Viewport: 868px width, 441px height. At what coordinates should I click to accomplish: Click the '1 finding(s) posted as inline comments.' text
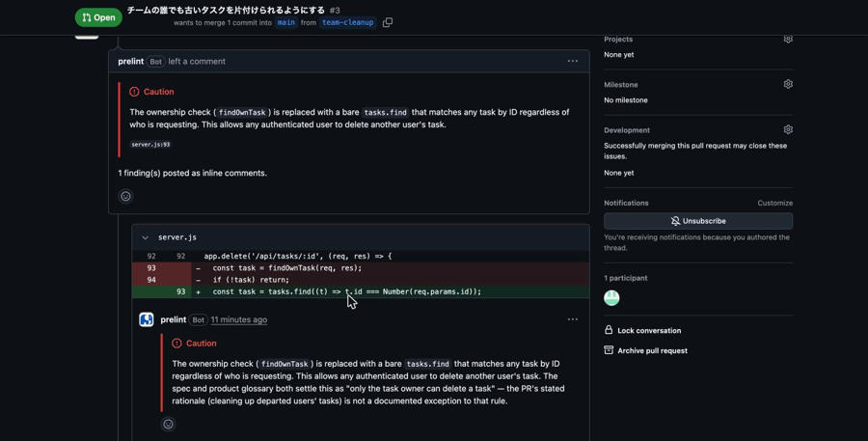[193, 174]
